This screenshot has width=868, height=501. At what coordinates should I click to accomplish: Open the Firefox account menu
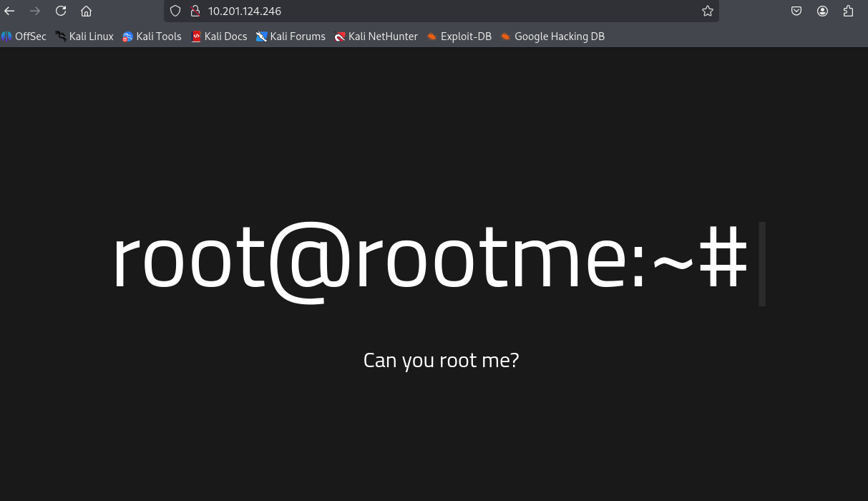click(822, 11)
